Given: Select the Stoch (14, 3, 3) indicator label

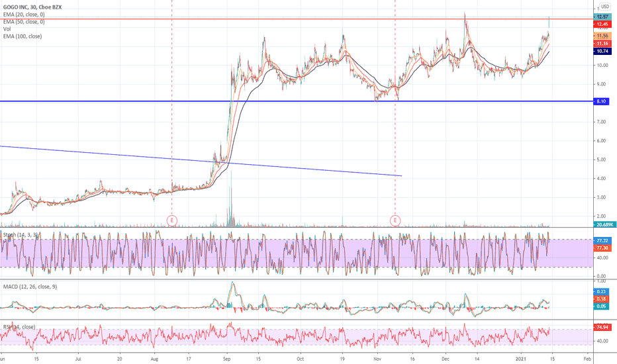Looking at the screenshot, I should tap(21, 235).
